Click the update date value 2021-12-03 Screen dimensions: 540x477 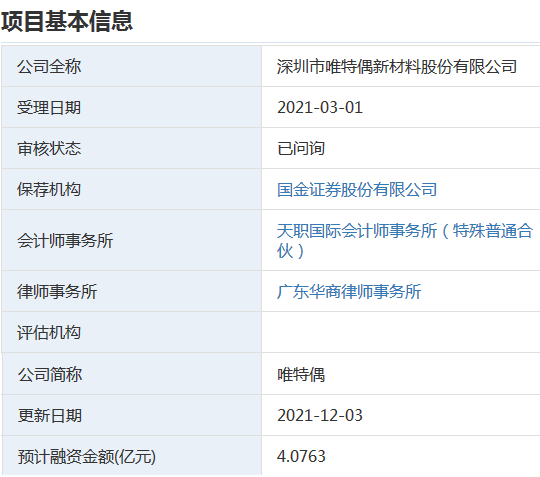(320, 415)
